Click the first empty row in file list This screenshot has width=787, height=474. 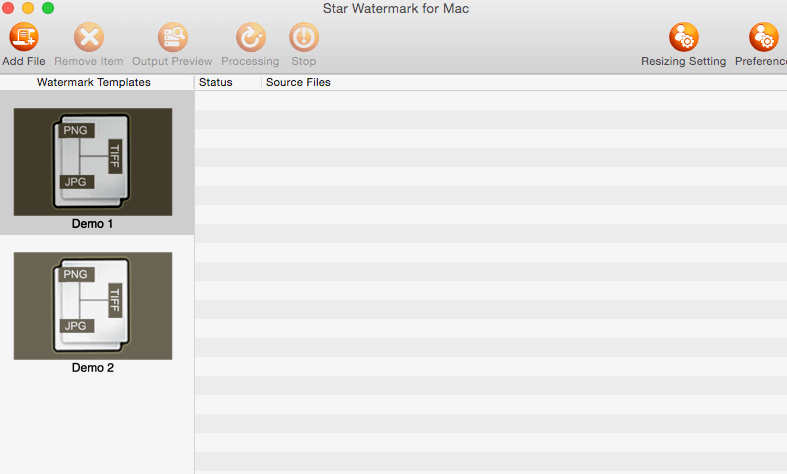(490, 100)
